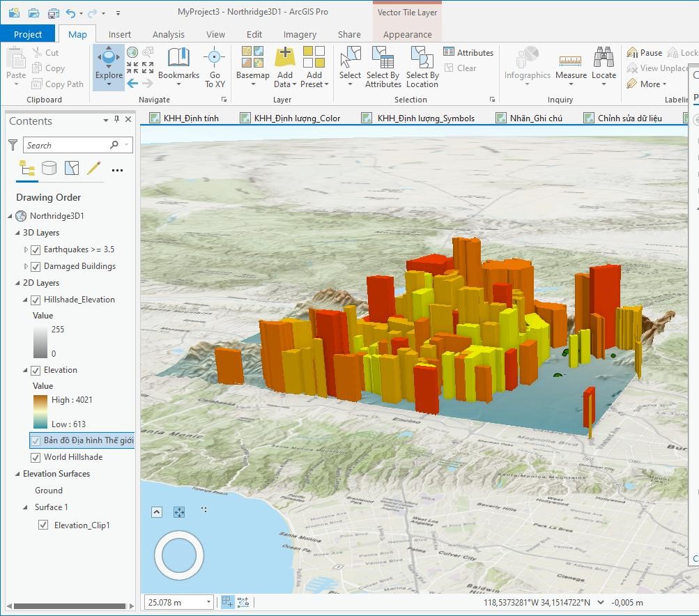Image resolution: width=699 pixels, height=616 pixels.
Task: Open Select By Location
Action: (x=422, y=67)
